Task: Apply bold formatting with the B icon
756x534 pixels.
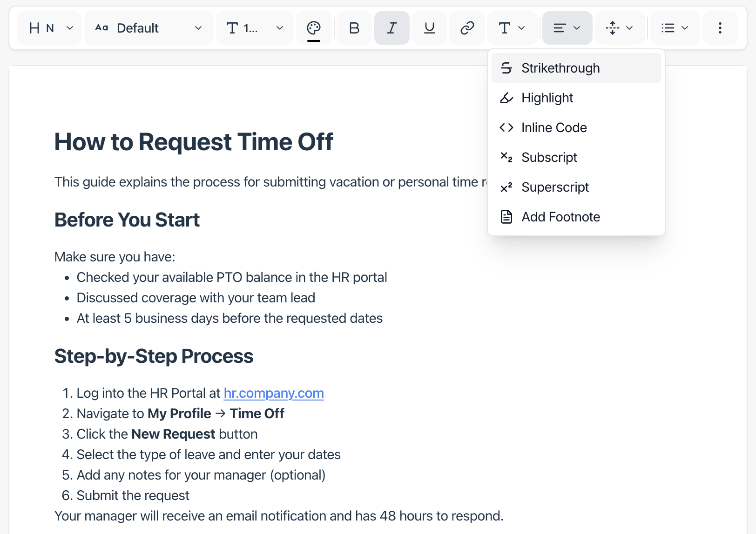Action: pyautogui.click(x=354, y=28)
